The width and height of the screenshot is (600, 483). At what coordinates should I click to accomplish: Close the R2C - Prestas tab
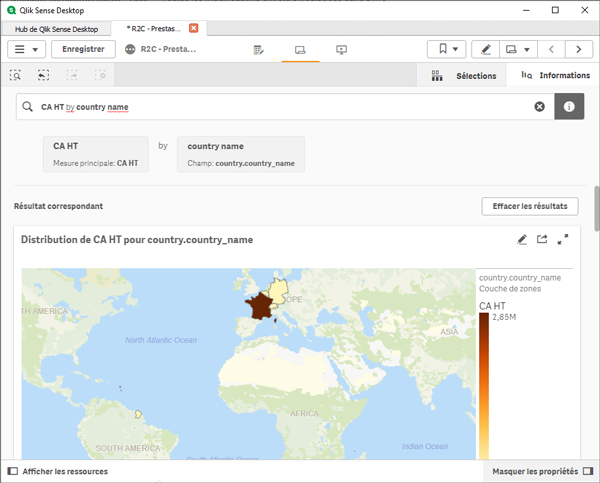[194, 28]
